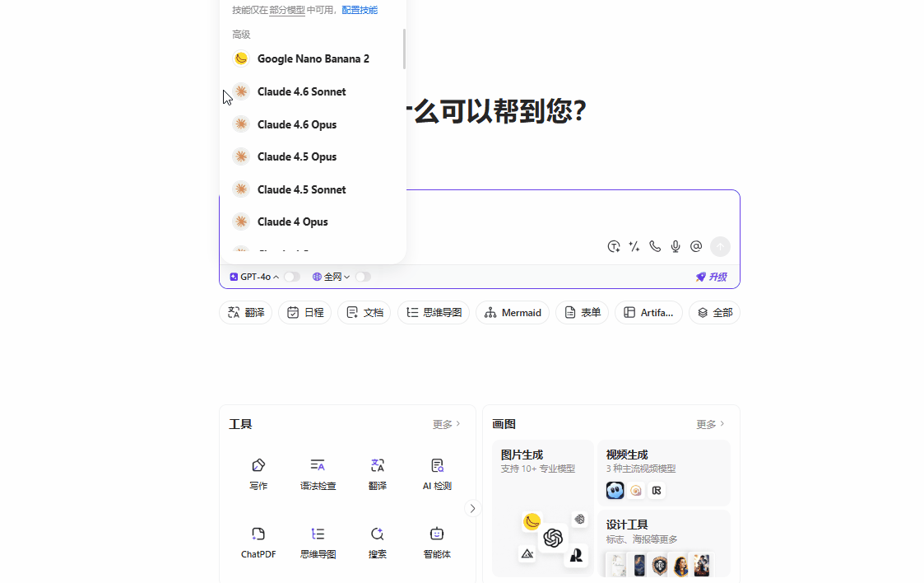Select the 思维导图 quick action chip

coord(434,312)
